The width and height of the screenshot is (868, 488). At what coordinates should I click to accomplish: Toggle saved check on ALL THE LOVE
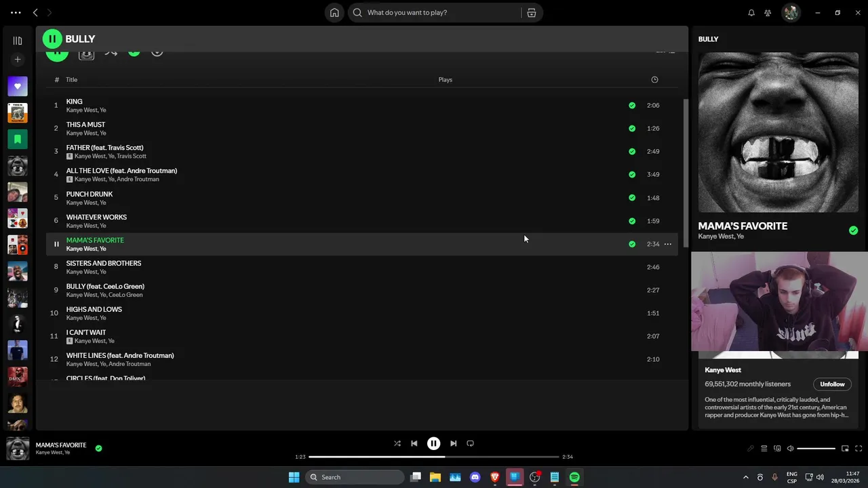pyautogui.click(x=632, y=174)
